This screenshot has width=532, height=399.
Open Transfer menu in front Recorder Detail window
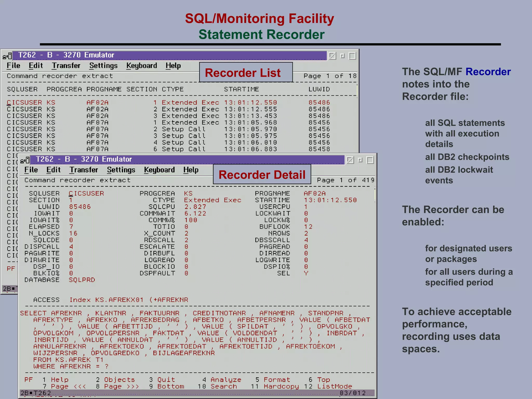coord(84,170)
